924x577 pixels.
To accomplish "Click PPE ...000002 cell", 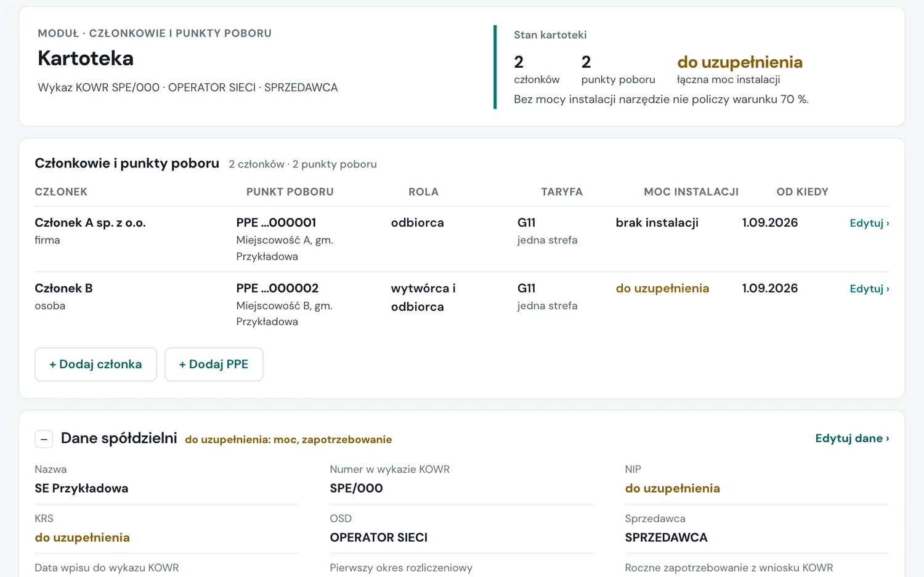I will pos(277,288).
